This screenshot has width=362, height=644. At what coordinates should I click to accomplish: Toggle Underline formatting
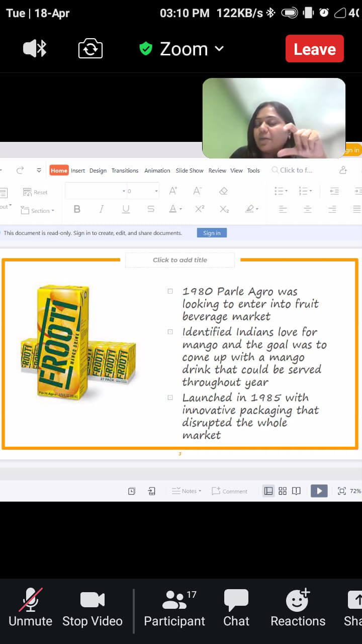point(126,209)
